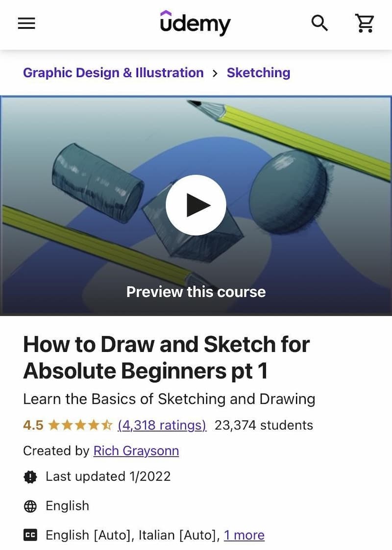This screenshot has width=392, height=550.
Task: Expand the '1 more' caption languages
Action: click(x=244, y=535)
